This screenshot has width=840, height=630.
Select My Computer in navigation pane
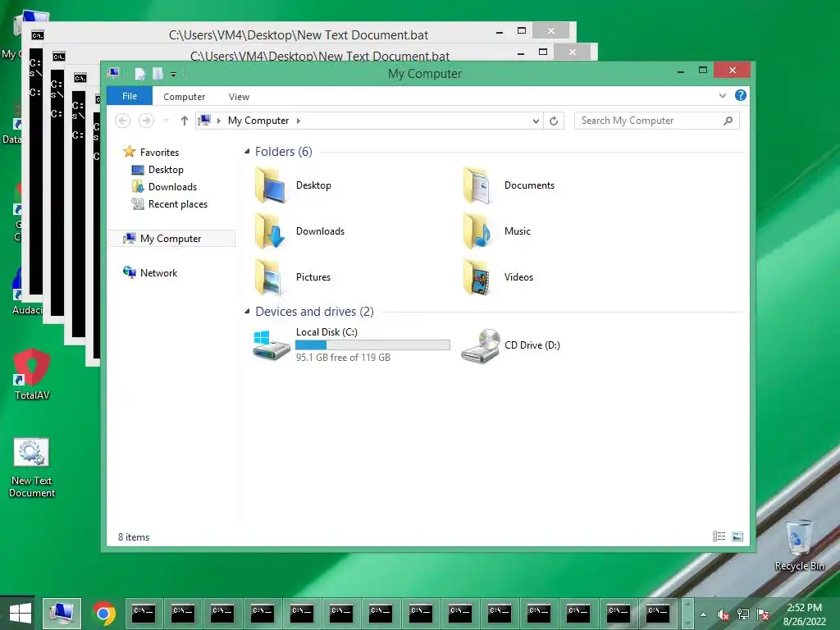tap(171, 239)
